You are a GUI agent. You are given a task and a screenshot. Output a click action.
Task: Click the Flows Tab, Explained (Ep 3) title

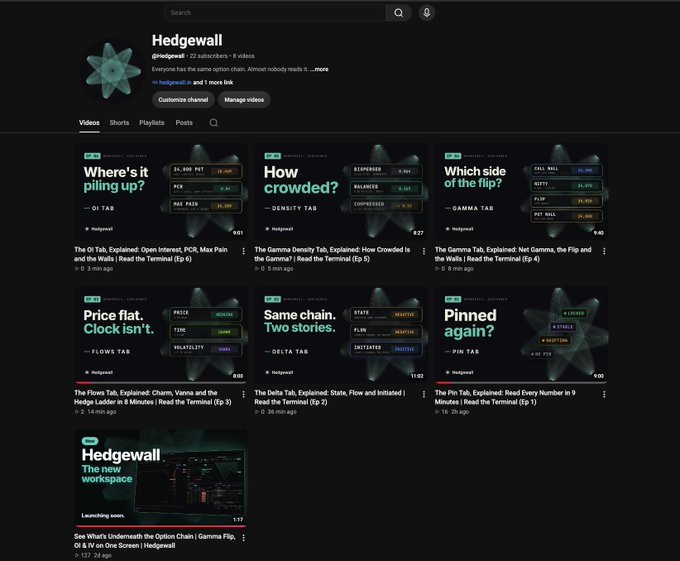pyautogui.click(x=153, y=397)
